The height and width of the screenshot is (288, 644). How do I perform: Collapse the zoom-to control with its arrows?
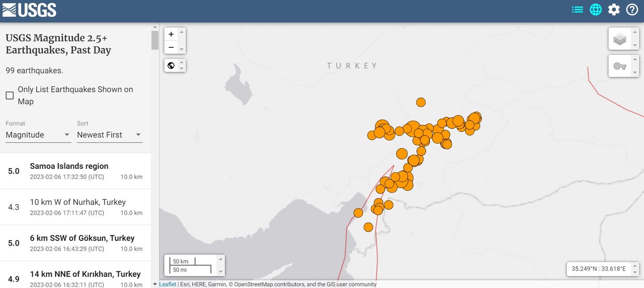coord(182,65)
